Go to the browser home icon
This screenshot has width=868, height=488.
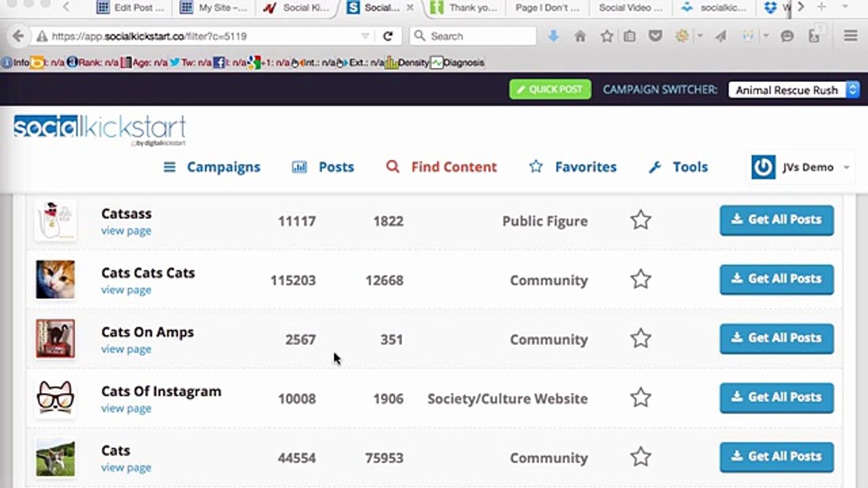tap(580, 36)
